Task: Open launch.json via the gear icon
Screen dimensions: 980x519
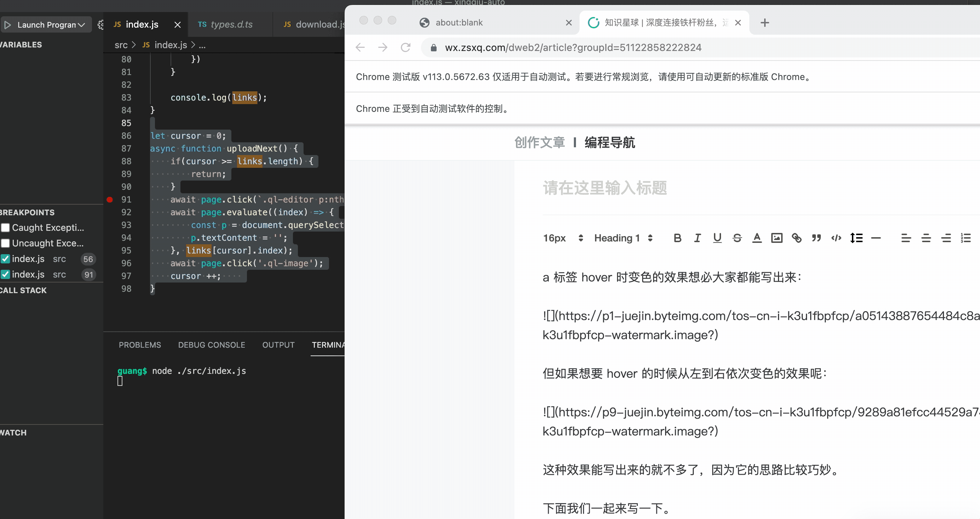Action: 100,25
